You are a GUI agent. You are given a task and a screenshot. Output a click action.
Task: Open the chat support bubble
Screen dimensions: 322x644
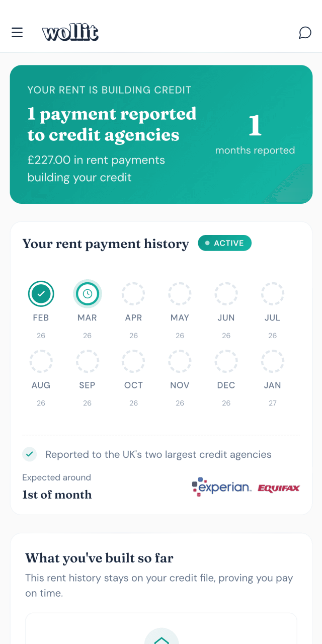[305, 32]
